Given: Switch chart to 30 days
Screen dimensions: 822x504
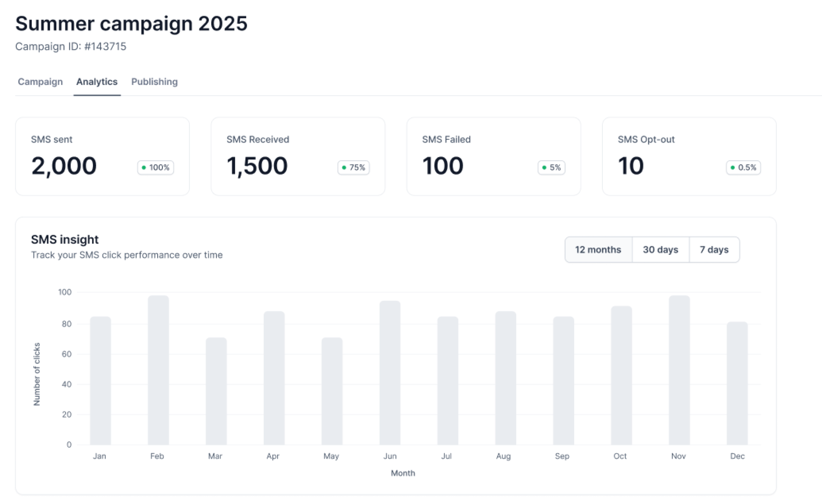Looking at the screenshot, I should pos(660,250).
